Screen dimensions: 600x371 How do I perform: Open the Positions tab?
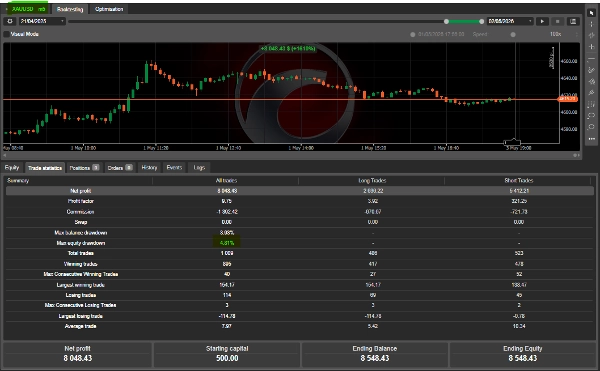84,168
